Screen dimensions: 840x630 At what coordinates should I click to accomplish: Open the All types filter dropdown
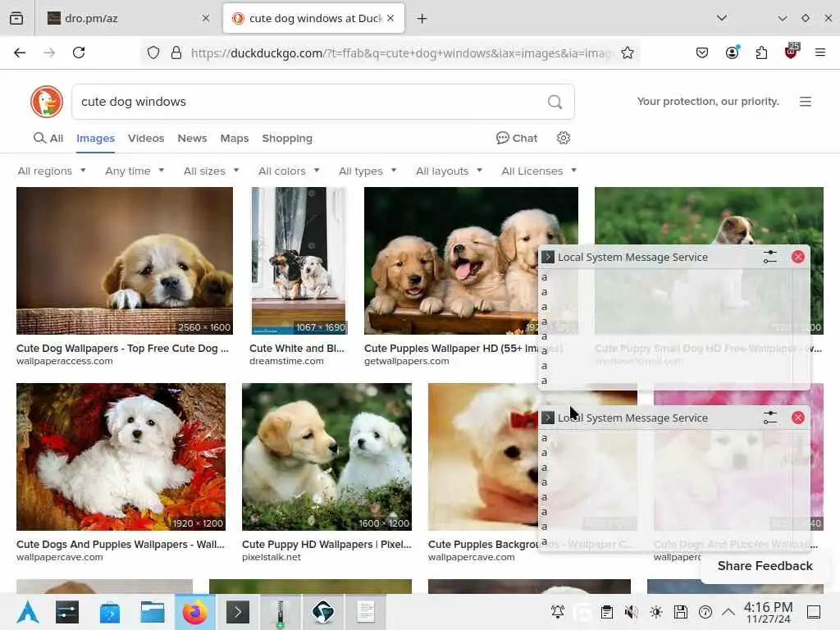point(367,171)
